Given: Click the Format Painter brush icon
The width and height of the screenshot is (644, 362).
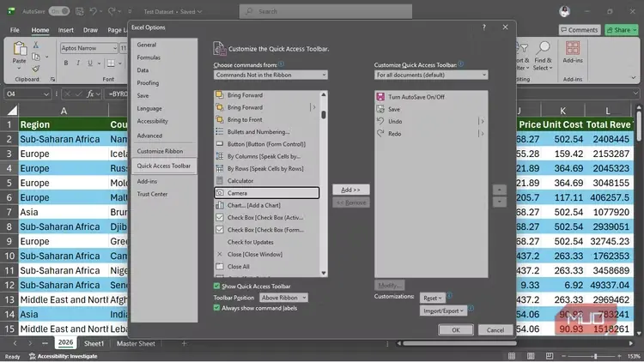Looking at the screenshot, I should (36, 69).
